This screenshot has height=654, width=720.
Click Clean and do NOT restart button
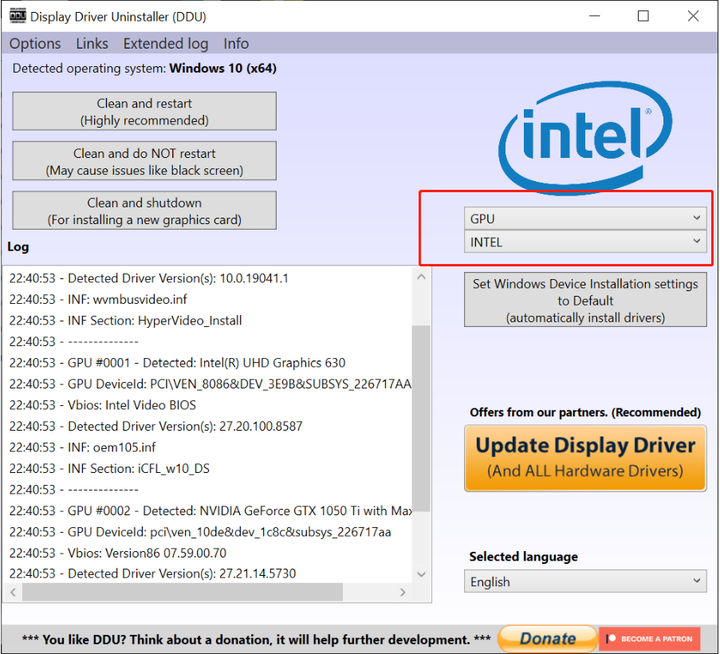click(x=144, y=161)
